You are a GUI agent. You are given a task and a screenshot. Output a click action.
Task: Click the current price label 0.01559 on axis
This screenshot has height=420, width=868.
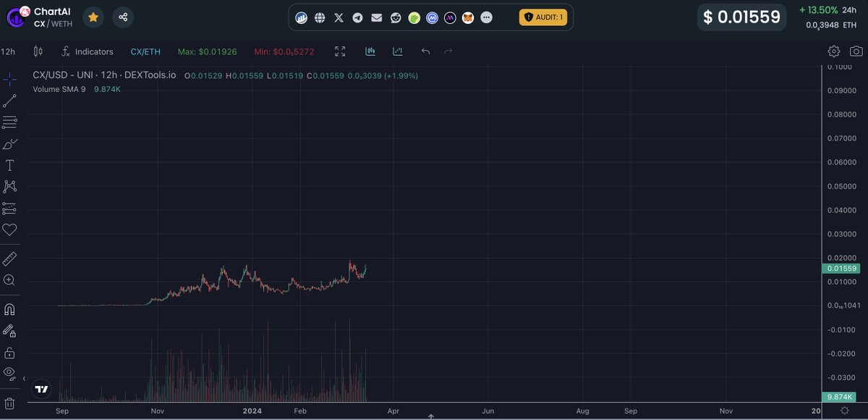pyautogui.click(x=843, y=268)
